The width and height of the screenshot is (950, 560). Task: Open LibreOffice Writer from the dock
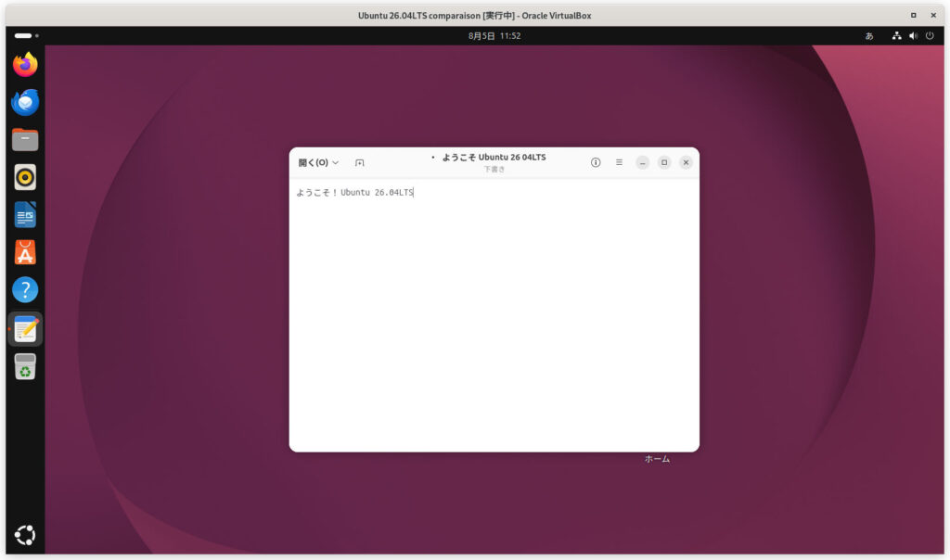pyautogui.click(x=25, y=215)
